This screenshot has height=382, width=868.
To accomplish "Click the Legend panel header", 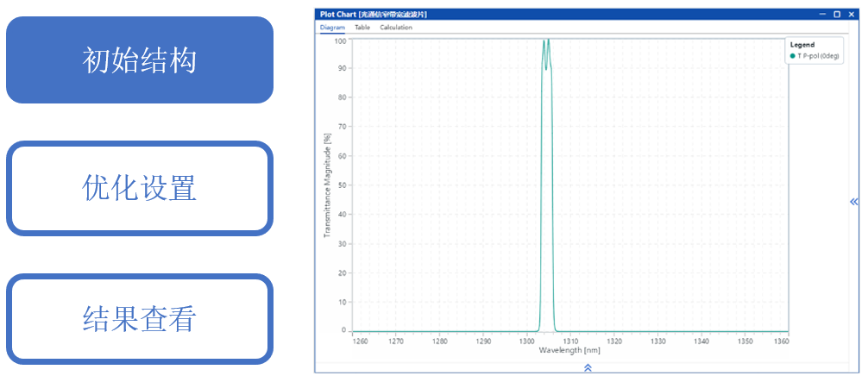I will pyautogui.click(x=802, y=45).
